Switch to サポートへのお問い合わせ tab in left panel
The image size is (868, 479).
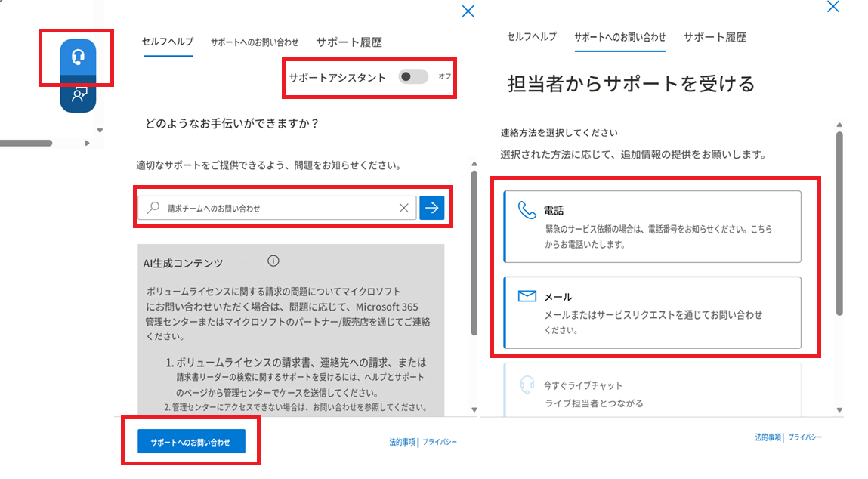pos(255,42)
